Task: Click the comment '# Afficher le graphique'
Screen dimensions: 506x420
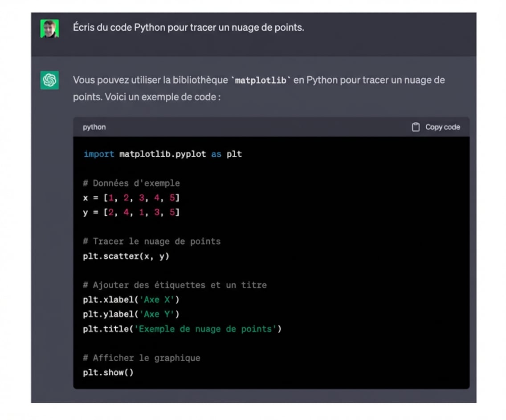Action: tap(141, 358)
